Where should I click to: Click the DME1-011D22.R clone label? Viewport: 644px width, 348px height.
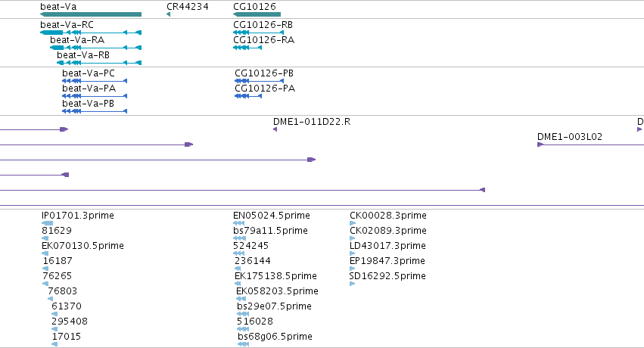(x=312, y=122)
